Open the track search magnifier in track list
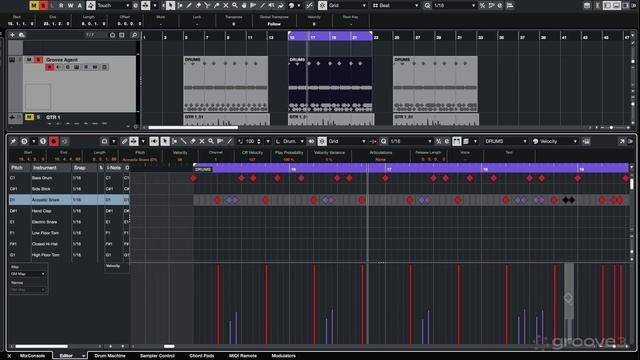The width and height of the screenshot is (640, 360). (x=134, y=35)
